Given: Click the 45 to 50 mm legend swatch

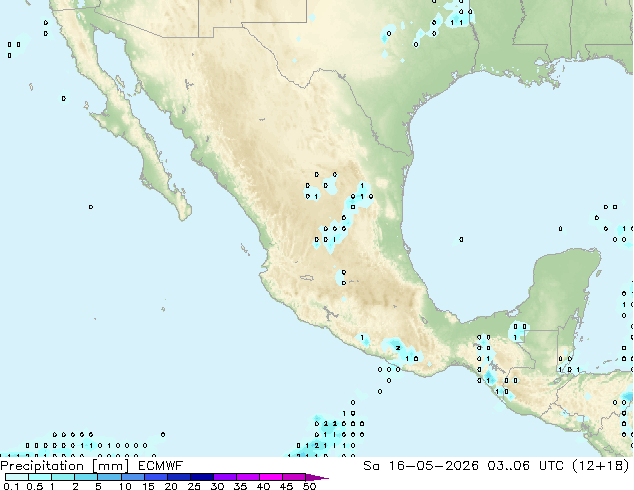Looking at the screenshot, I should click(x=294, y=477).
